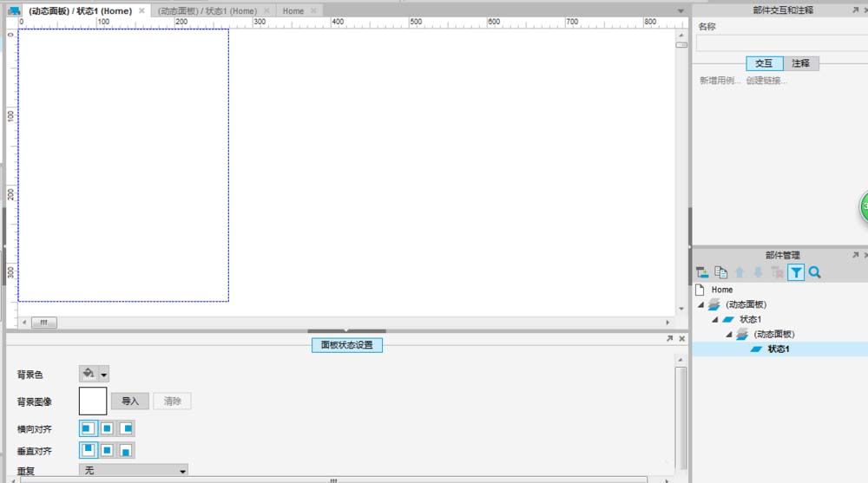Select the active (动态面板) / 状态1 (Home) tab
The width and height of the screenshot is (868, 483).
click(x=80, y=10)
